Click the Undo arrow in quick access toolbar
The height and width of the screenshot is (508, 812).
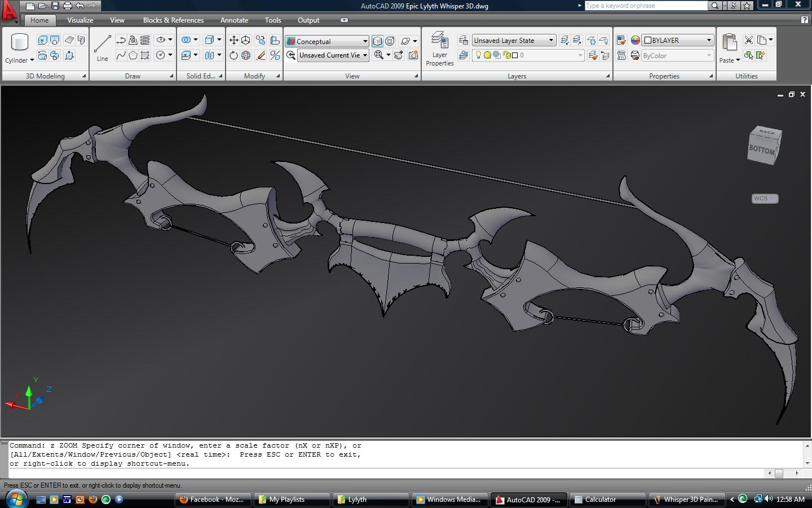(x=80, y=6)
